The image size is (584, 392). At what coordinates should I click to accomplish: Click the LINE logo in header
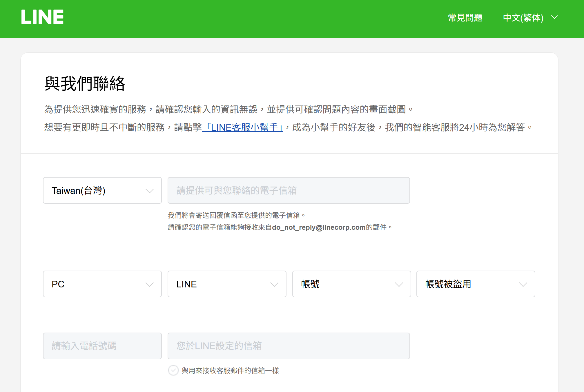[x=42, y=17]
